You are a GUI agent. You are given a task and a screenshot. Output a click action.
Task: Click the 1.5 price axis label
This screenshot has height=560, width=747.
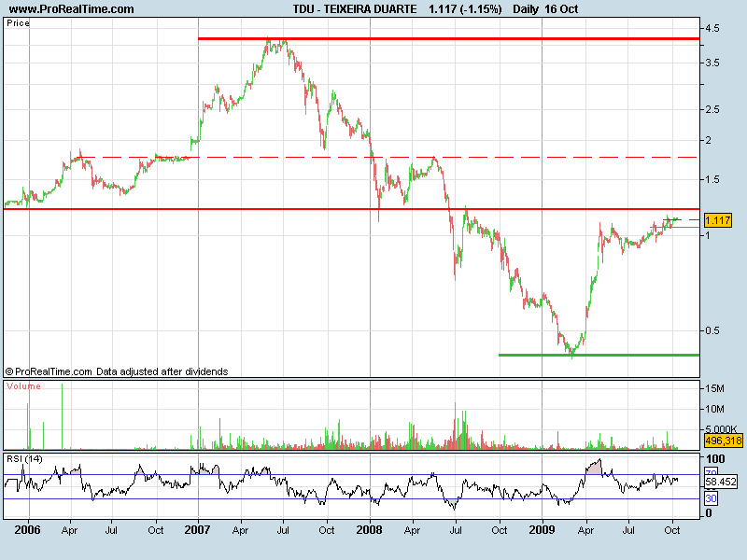(712, 179)
